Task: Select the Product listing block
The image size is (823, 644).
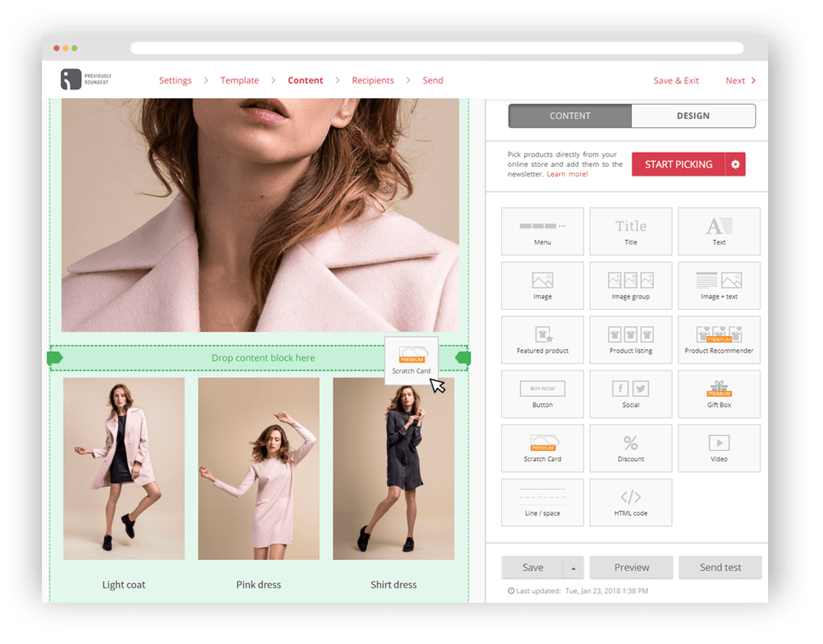Action: click(x=631, y=340)
